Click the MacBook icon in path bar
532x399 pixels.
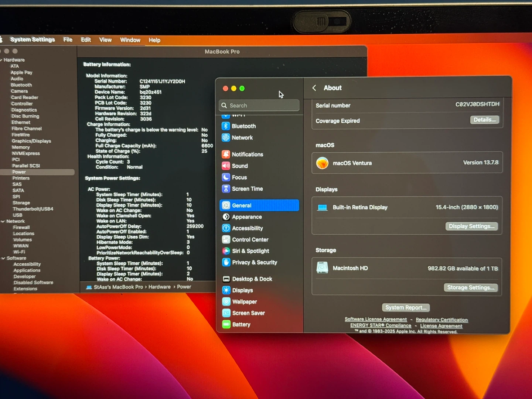89,287
